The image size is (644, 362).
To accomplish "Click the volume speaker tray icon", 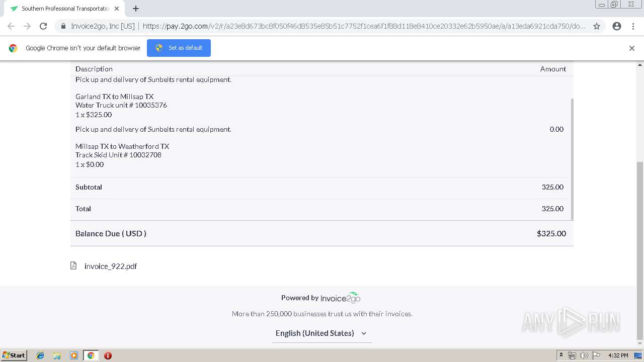I will (584, 355).
